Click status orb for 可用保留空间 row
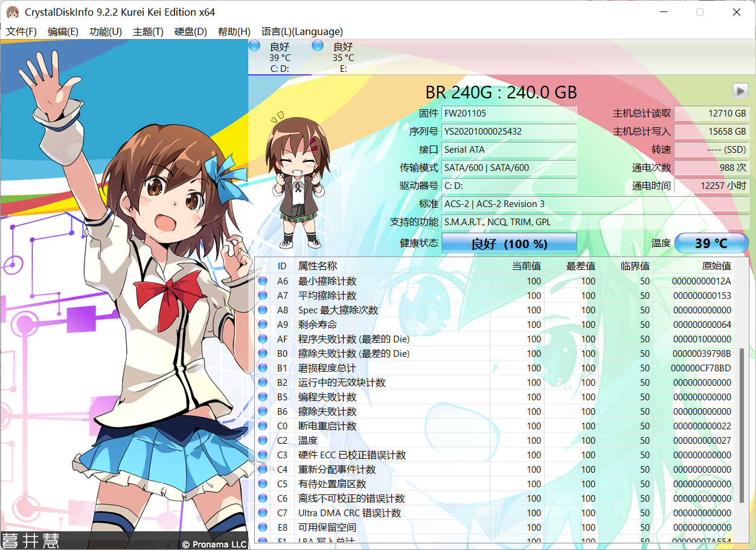 pyautogui.click(x=263, y=527)
